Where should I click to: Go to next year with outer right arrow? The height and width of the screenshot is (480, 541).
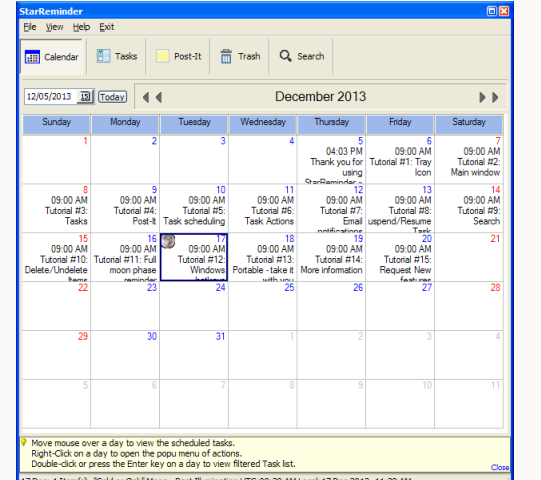point(495,97)
